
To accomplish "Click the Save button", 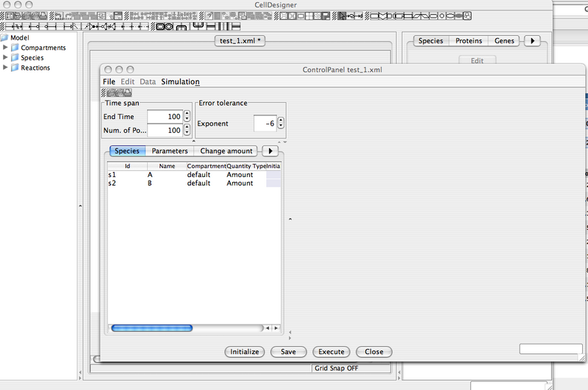I will (x=288, y=351).
